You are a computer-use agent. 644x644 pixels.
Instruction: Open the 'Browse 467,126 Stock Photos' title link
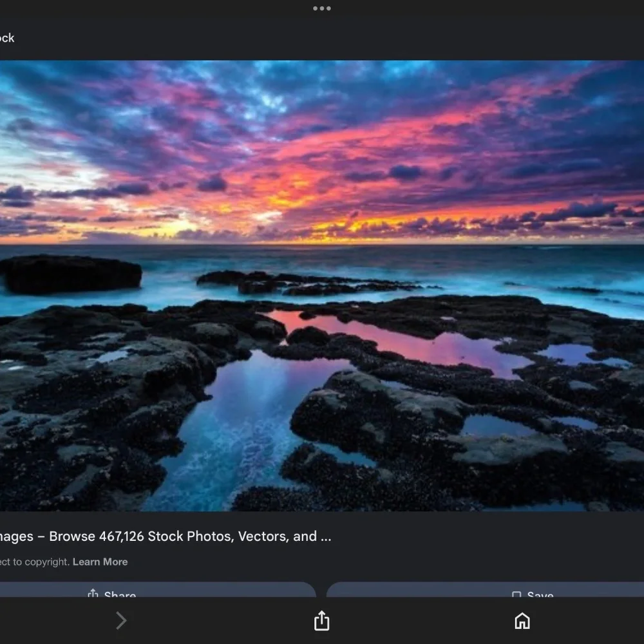[x=166, y=536]
